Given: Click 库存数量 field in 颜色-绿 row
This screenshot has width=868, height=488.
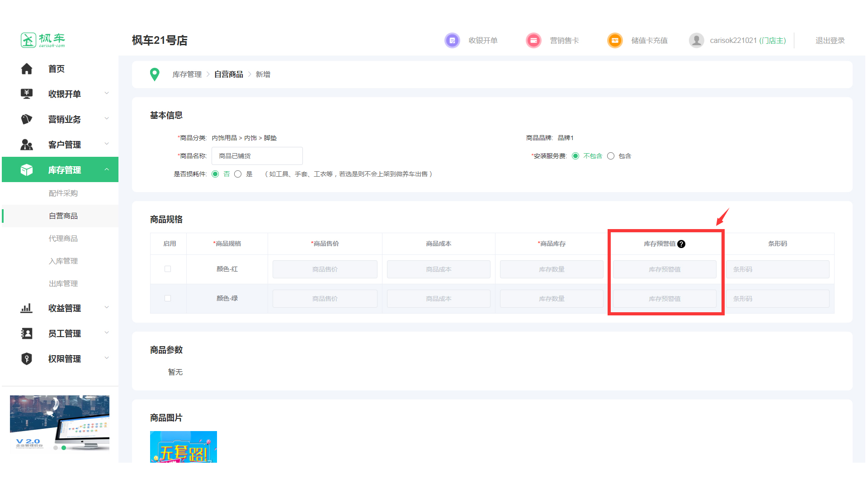Looking at the screenshot, I should 552,299.
